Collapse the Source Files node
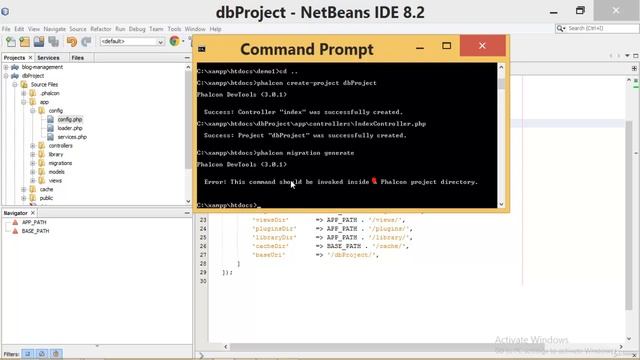This screenshot has width=640, height=360. (x=15, y=84)
